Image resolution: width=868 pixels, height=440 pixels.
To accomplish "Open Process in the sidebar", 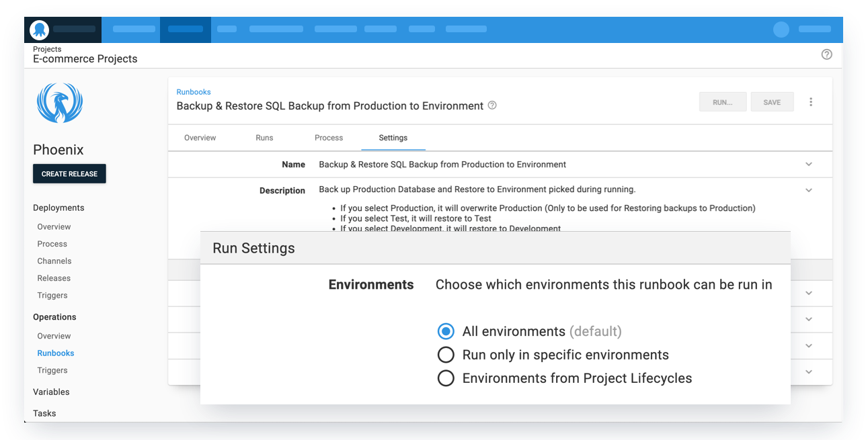I will [x=52, y=244].
